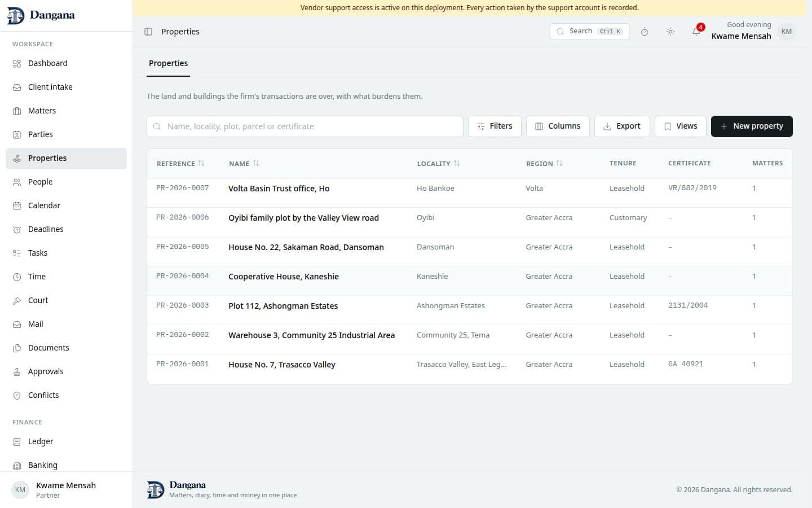The height and width of the screenshot is (508, 812).
Task: Open the Court section
Action: pos(66,300)
